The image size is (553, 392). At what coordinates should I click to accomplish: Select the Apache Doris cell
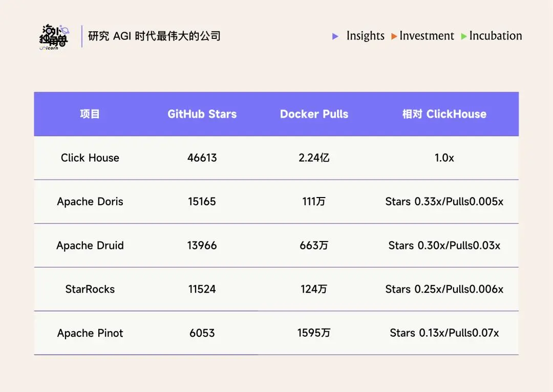pos(90,202)
